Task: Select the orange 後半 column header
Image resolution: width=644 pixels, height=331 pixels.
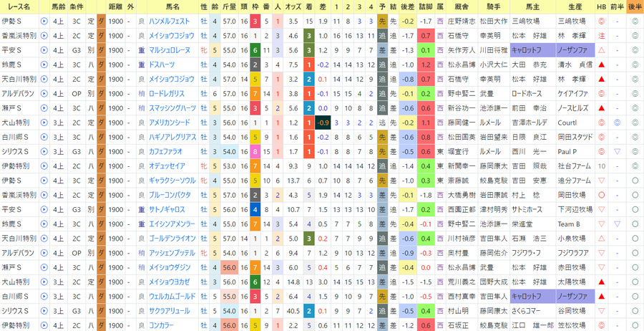Action: click(635, 6)
